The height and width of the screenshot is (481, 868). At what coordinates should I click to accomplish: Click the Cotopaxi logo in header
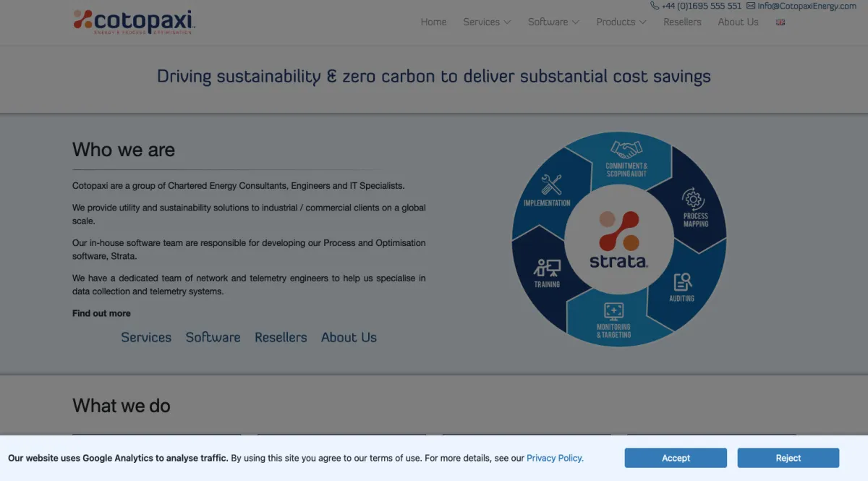click(135, 22)
